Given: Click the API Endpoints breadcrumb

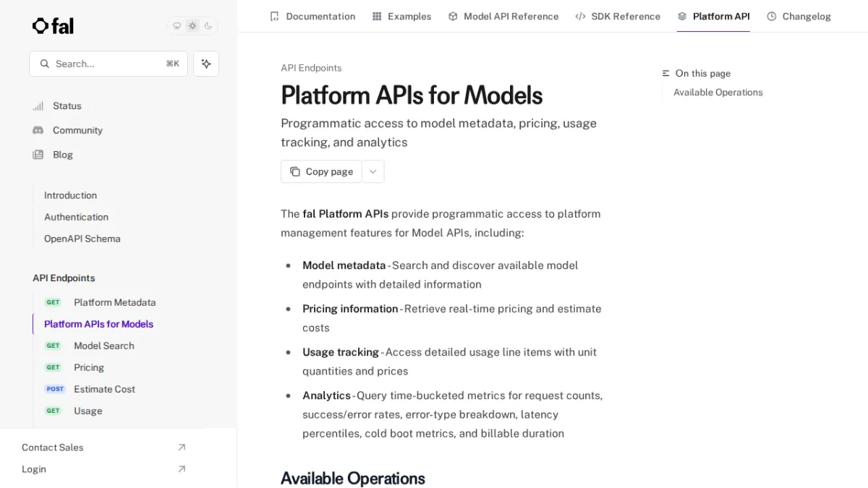Looking at the screenshot, I should point(311,68).
